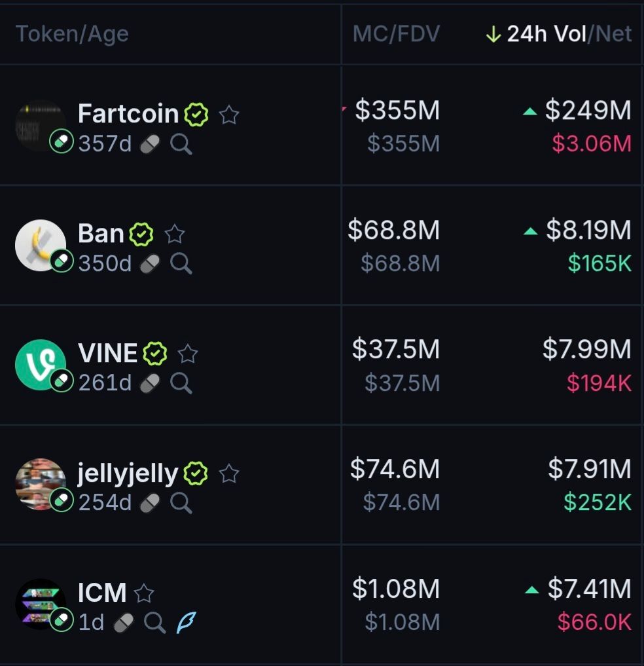Click the Token/Age column header

(x=72, y=34)
